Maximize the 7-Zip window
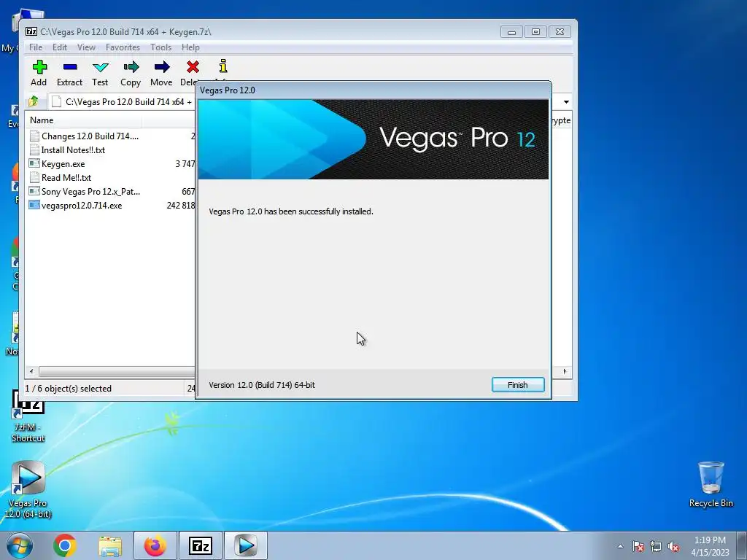 pyautogui.click(x=535, y=32)
